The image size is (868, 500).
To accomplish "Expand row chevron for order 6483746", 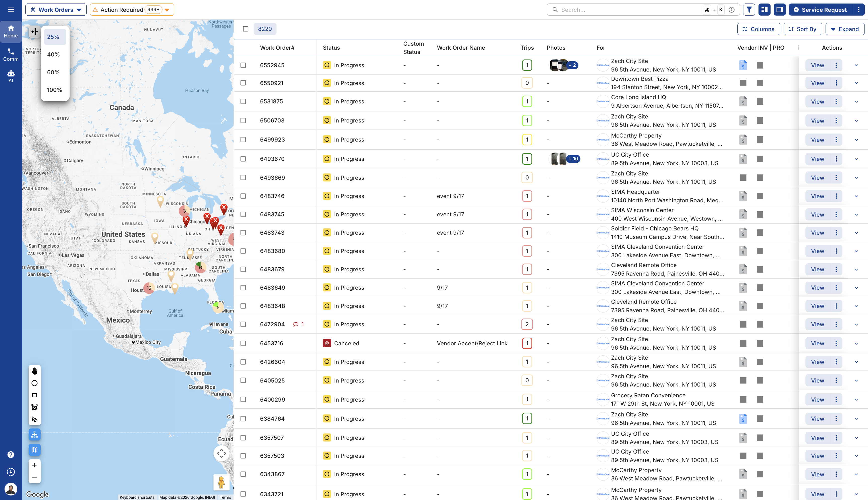I will tap(856, 197).
